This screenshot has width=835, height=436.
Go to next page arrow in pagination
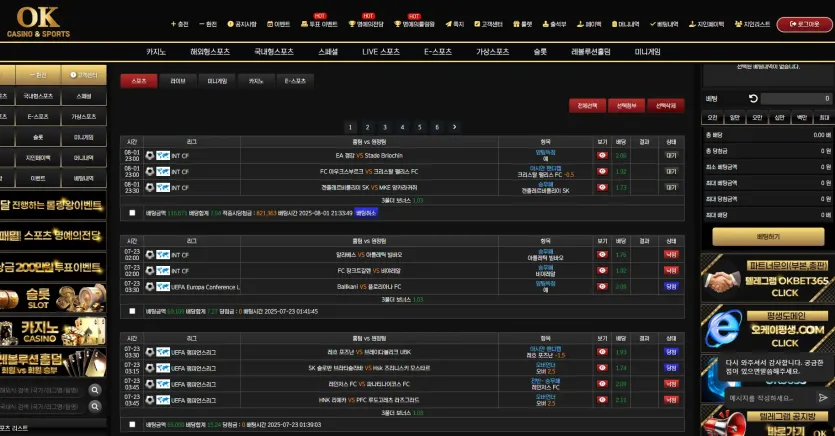tap(454, 127)
